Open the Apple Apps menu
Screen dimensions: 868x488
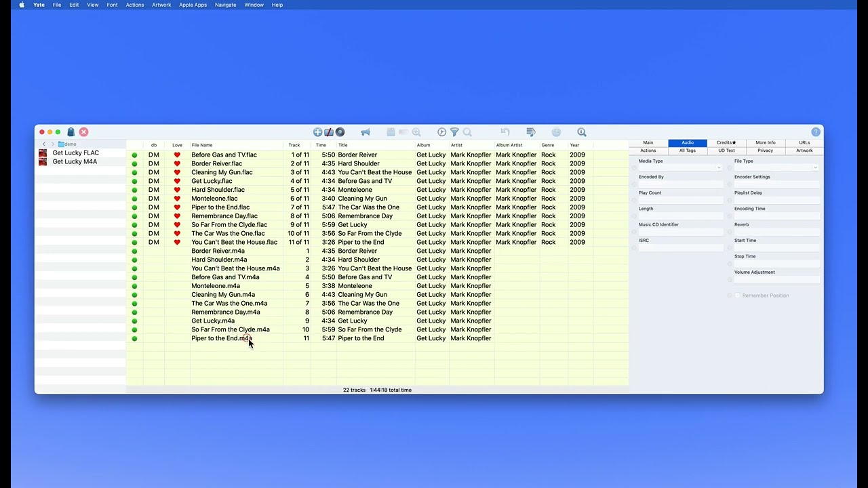click(x=193, y=5)
